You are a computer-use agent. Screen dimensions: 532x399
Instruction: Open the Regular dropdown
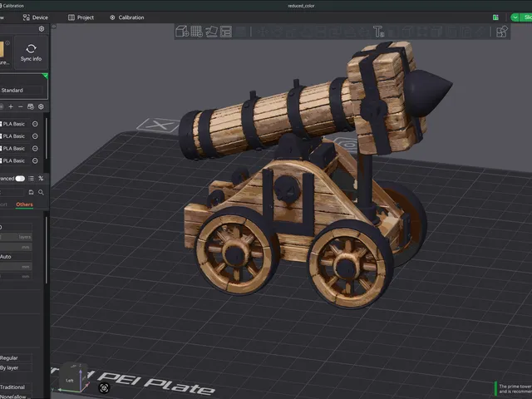coord(16,357)
